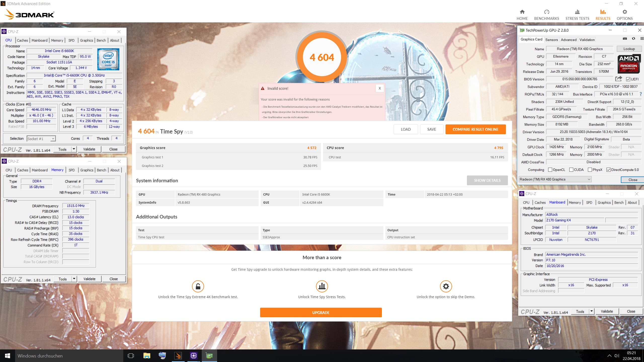Screen dimensions: 644x362
Task: Click COMPARE RESULT ONLINE button
Action: point(475,129)
